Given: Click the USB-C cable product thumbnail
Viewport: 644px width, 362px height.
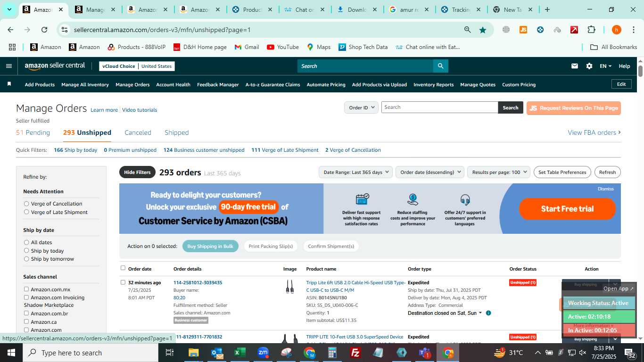Looking at the screenshot, I should (x=290, y=287).
